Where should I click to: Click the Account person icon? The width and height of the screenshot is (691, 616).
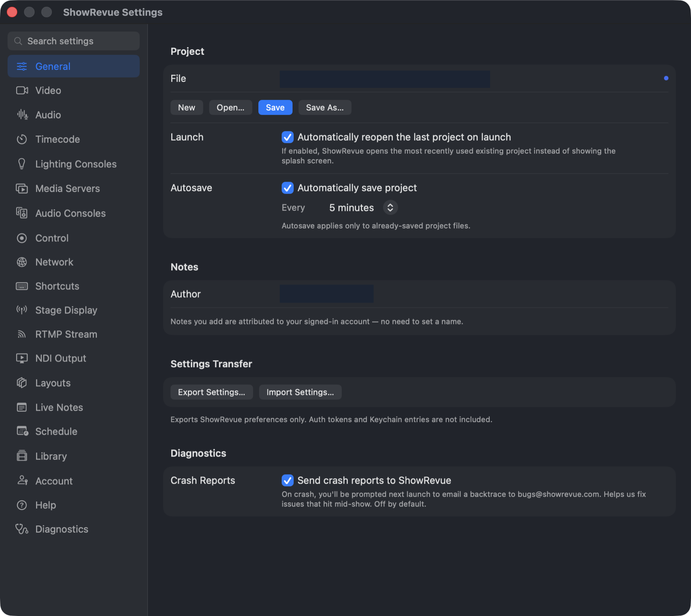[22, 480]
